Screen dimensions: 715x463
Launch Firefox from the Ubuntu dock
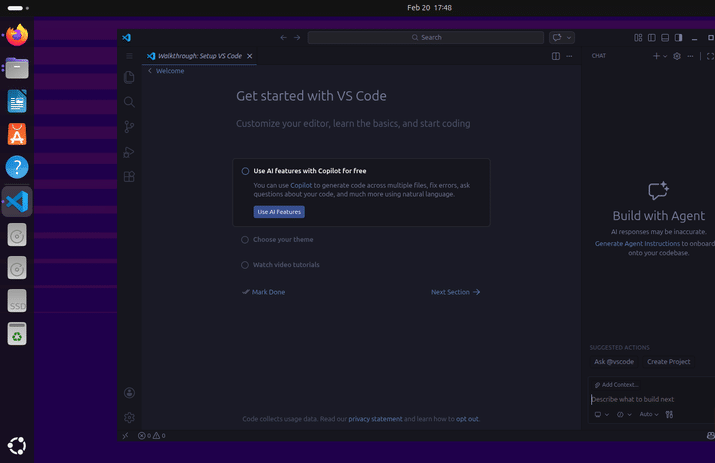17,35
